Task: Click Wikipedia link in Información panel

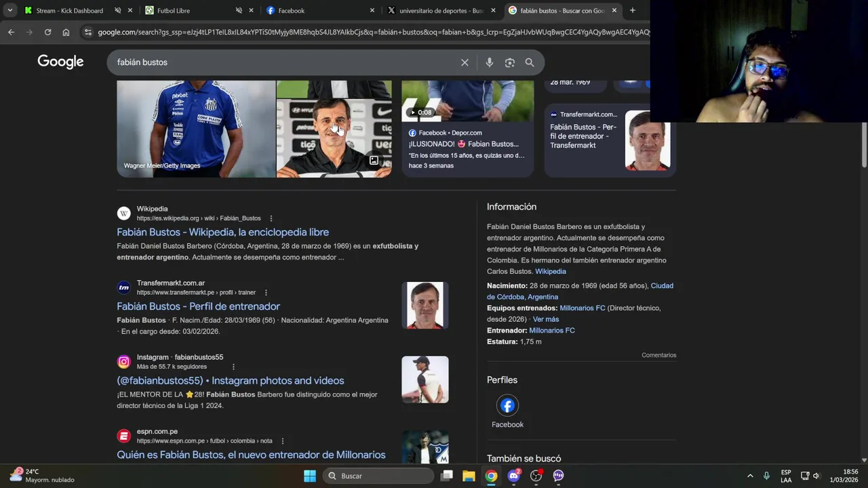Action: click(x=550, y=272)
